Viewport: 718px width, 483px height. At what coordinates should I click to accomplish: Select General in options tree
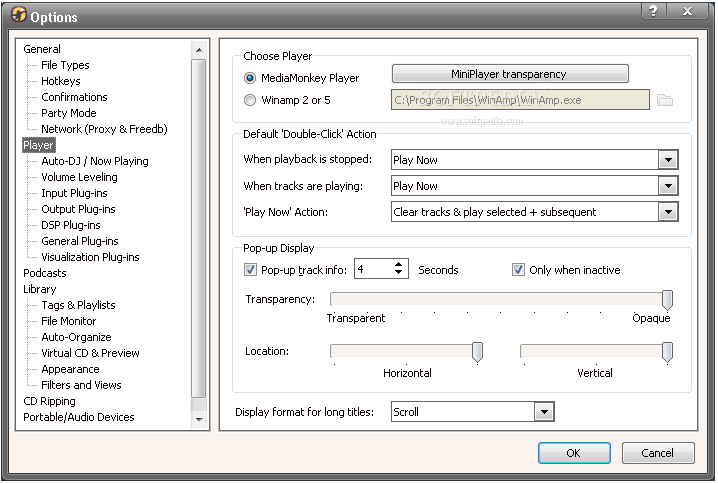pyautogui.click(x=42, y=49)
